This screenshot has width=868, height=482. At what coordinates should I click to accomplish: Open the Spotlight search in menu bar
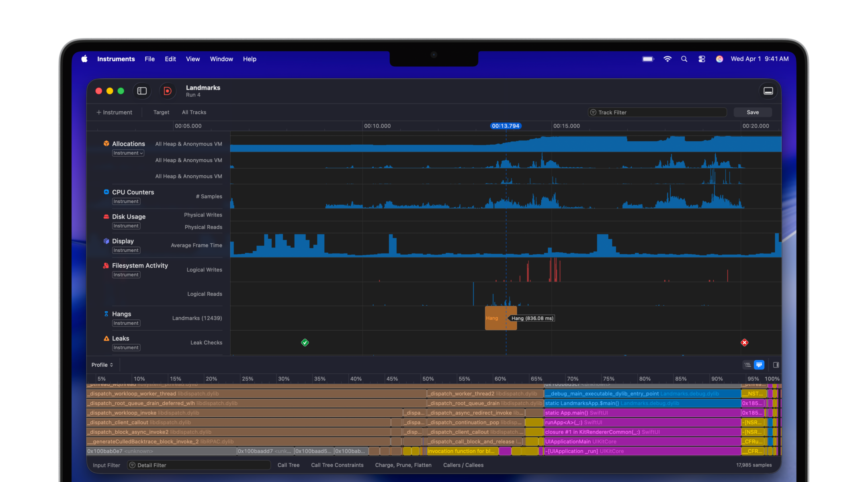tap(684, 59)
